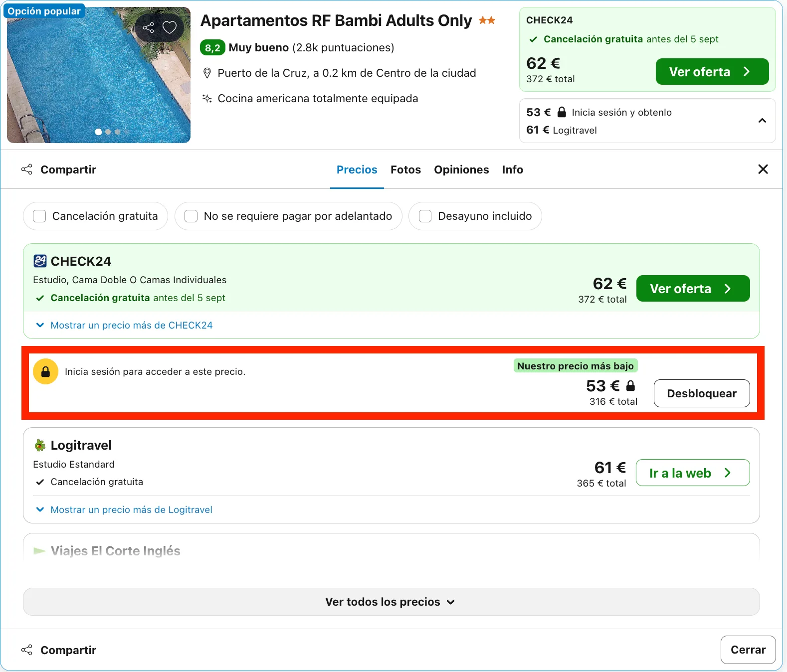
Task: Click Ir a la web for Logitravel
Action: click(693, 473)
